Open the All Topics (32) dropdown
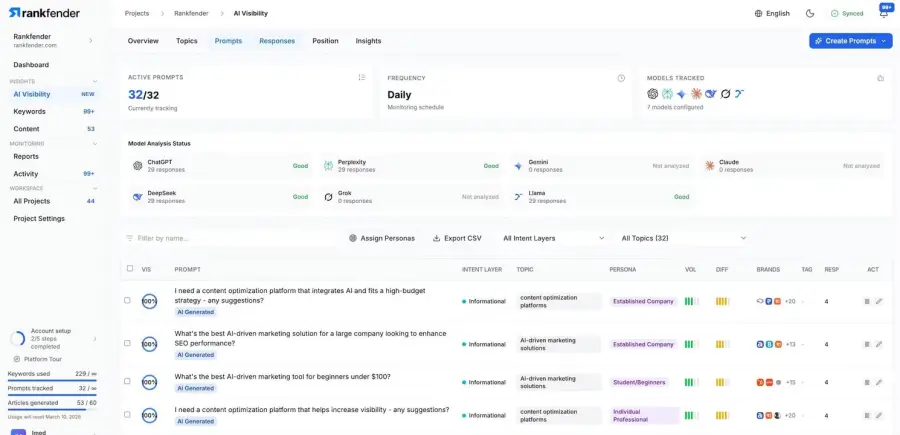The height and width of the screenshot is (435, 900). click(x=684, y=238)
